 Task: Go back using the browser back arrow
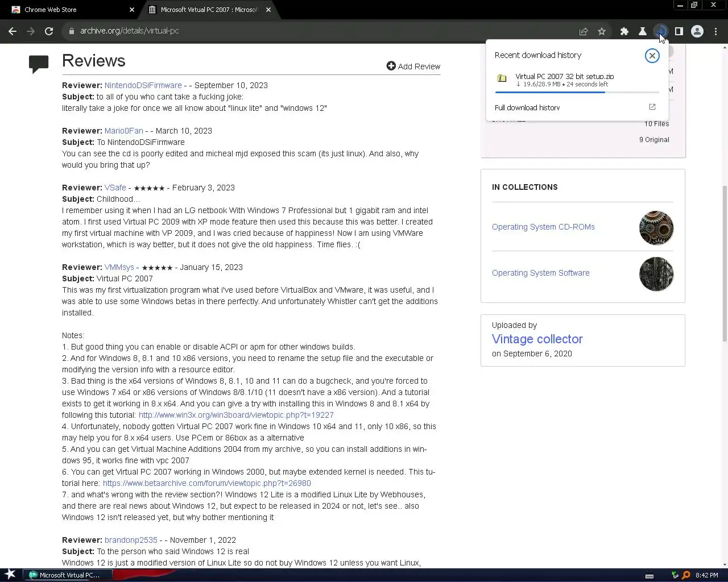point(13,31)
